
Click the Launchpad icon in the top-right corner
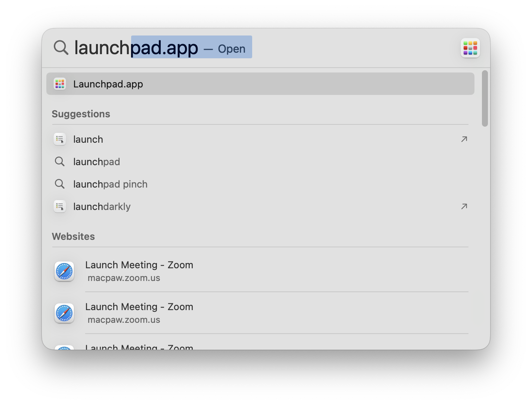(x=470, y=48)
